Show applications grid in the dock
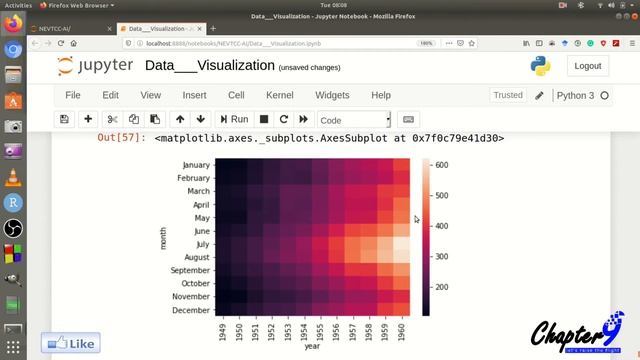The width and height of the screenshot is (640, 360). 13,347
